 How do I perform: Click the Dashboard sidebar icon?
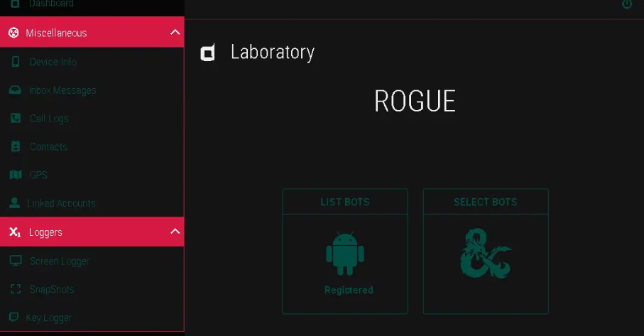15,4
